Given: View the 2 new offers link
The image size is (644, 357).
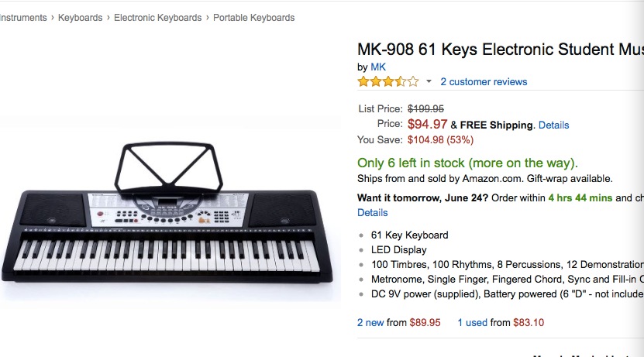Looking at the screenshot, I should pos(370,322).
